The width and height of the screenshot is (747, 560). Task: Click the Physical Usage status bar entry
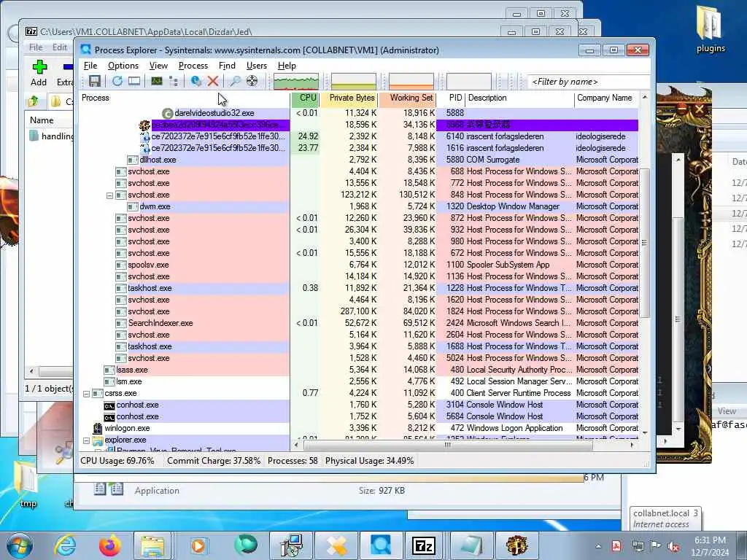(x=369, y=461)
